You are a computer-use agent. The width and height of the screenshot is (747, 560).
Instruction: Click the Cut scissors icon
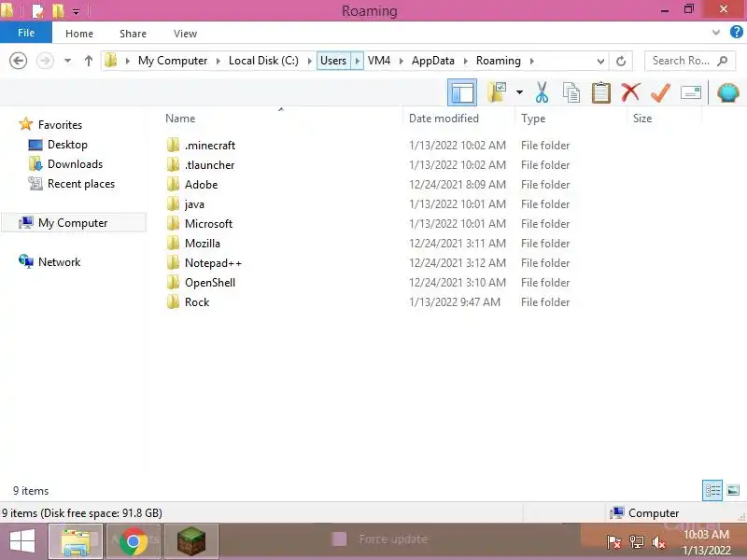542,92
